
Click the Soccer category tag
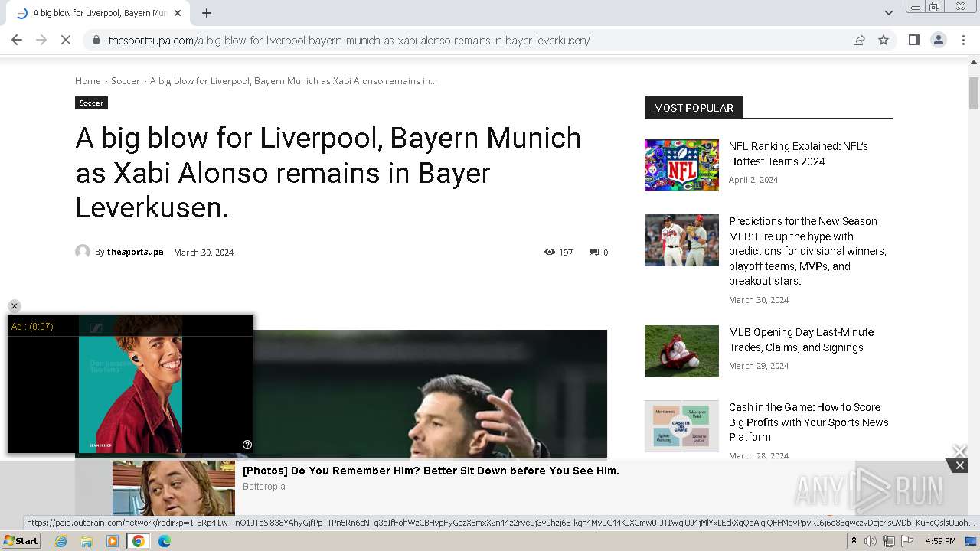91,103
